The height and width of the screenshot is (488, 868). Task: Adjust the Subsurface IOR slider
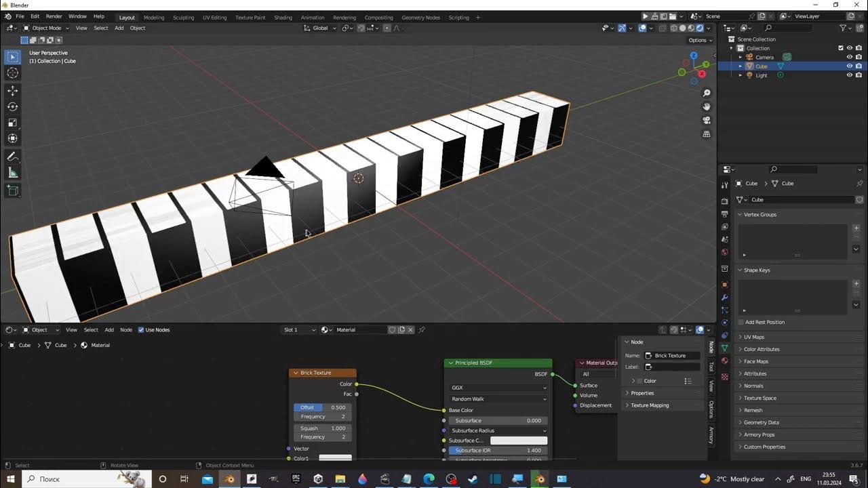coord(498,451)
